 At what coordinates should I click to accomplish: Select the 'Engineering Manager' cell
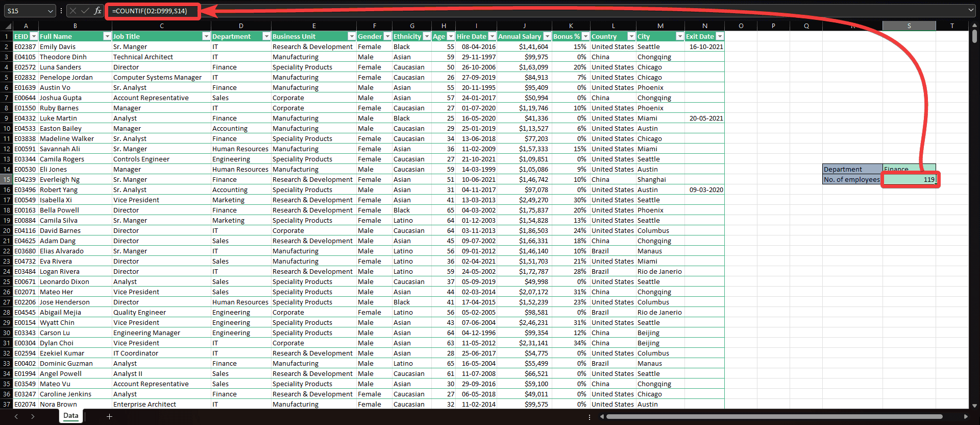(161, 333)
